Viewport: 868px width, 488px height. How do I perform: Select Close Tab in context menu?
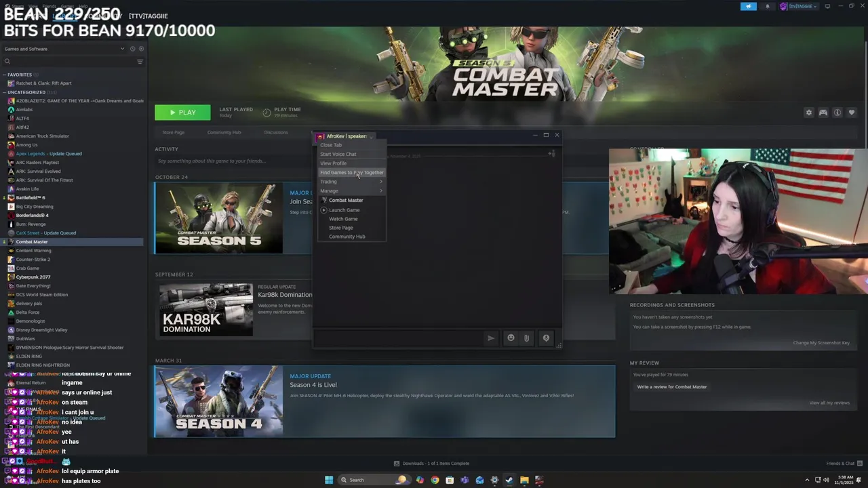[352, 145]
